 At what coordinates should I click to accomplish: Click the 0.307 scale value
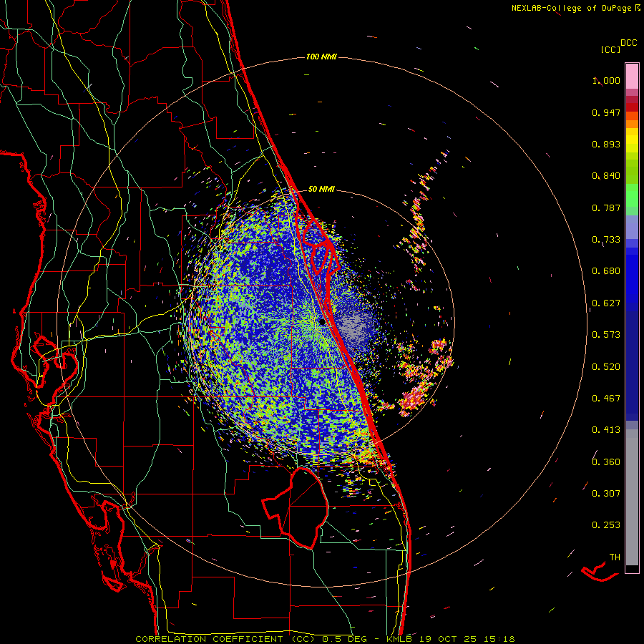click(x=606, y=494)
